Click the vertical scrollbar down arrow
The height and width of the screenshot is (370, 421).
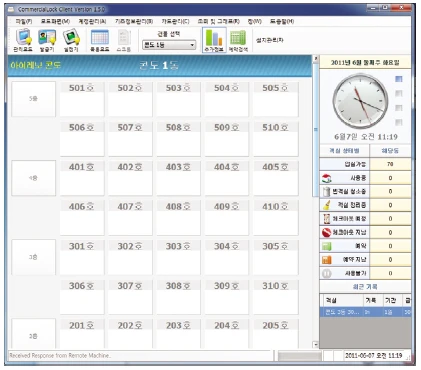click(x=315, y=344)
